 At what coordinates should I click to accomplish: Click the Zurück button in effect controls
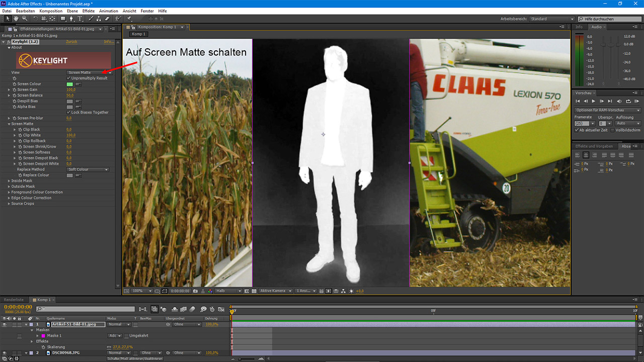pyautogui.click(x=72, y=41)
